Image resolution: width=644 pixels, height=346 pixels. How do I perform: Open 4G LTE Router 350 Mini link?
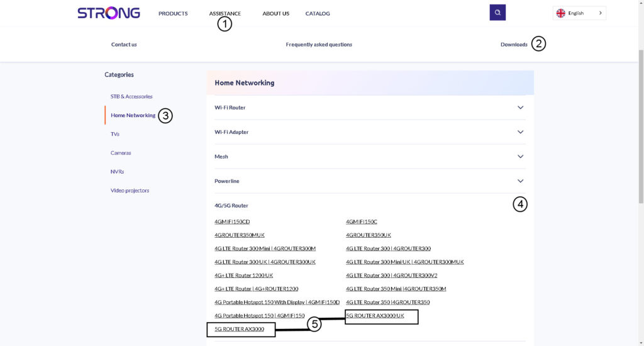396,289
